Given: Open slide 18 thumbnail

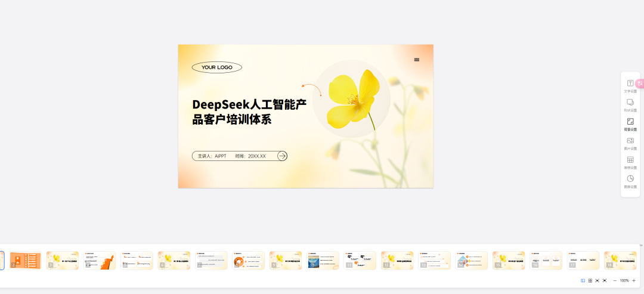Looking at the screenshot, I should (620, 261).
